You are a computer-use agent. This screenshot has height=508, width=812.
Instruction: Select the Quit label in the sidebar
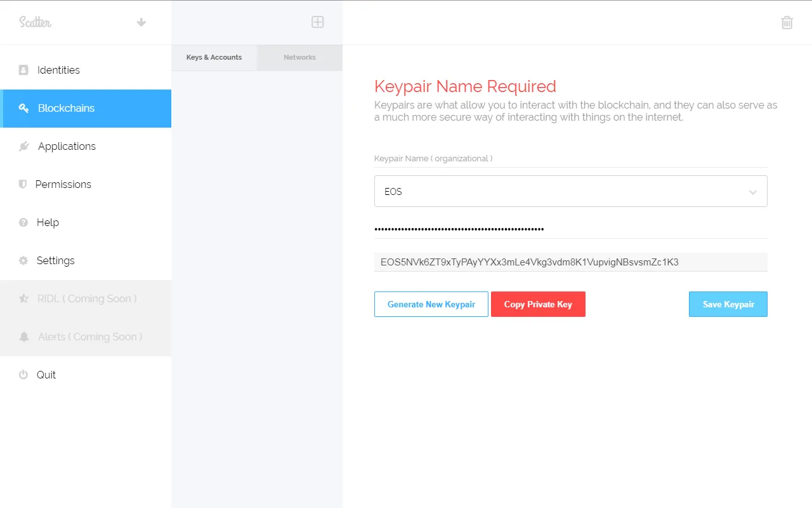click(46, 375)
